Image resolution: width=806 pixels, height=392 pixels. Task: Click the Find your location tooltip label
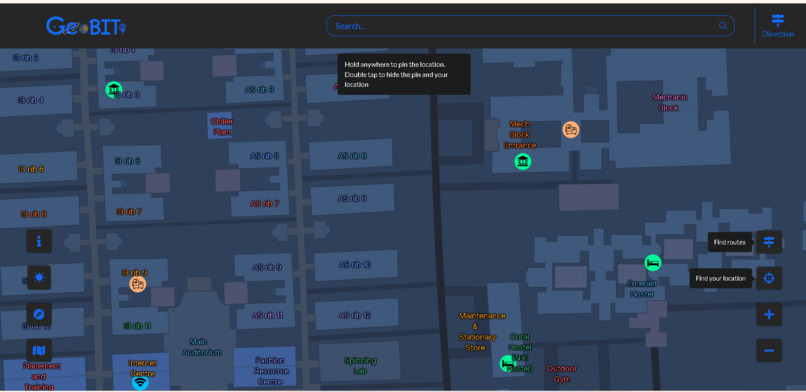(720, 278)
